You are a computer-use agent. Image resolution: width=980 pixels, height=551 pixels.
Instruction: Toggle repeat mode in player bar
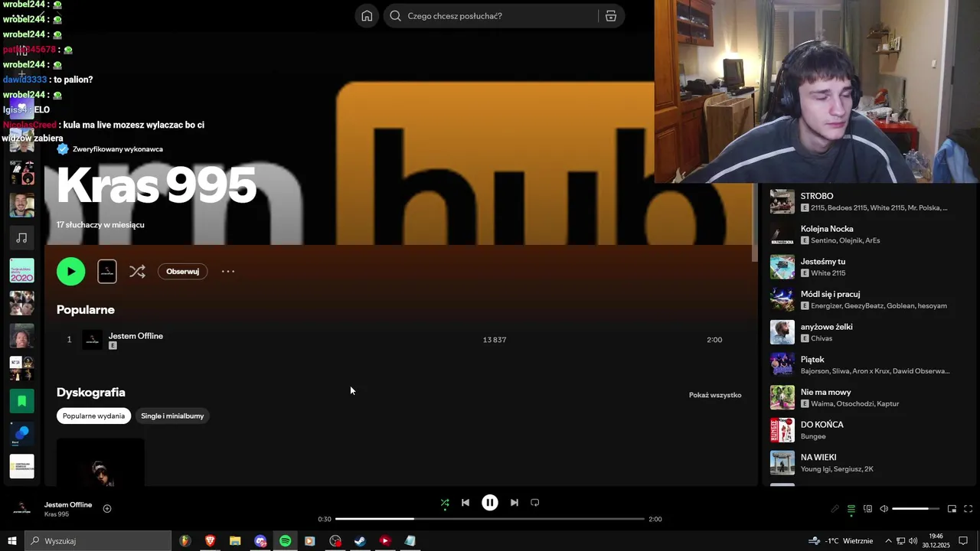(x=535, y=503)
